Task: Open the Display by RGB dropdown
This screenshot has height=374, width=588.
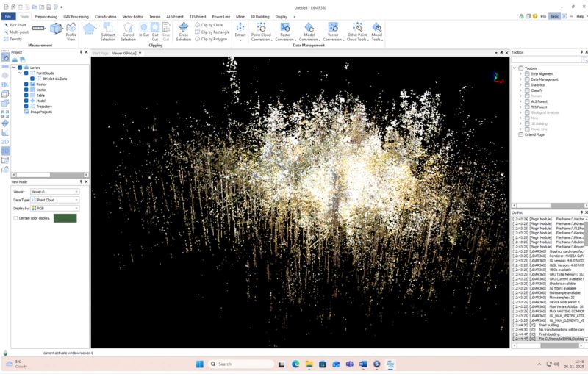Action: (x=55, y=208)
